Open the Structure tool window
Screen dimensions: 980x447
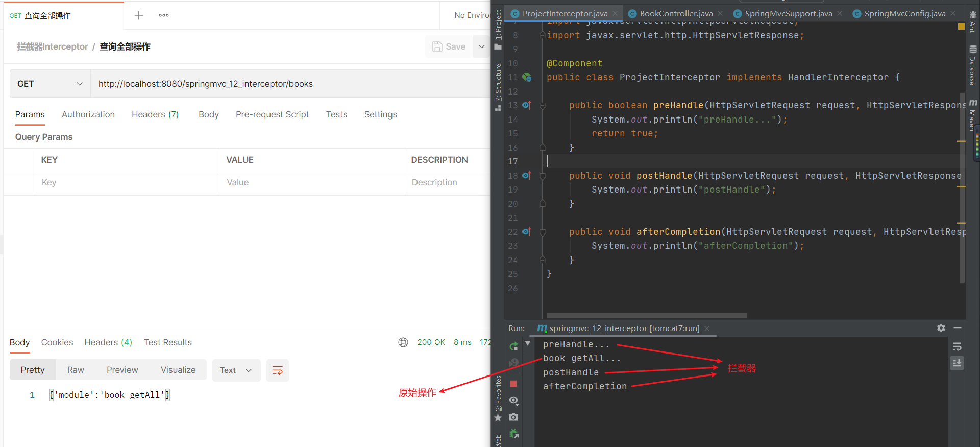(x=498, y=87)
